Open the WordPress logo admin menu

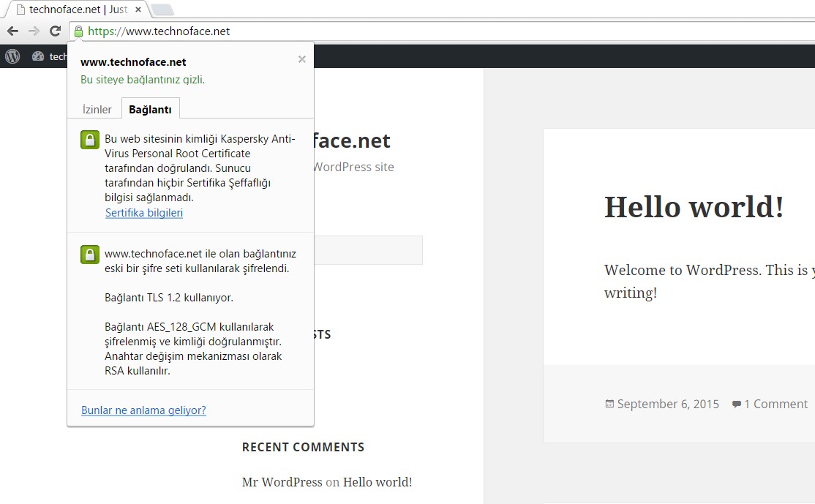pos(12,56)
